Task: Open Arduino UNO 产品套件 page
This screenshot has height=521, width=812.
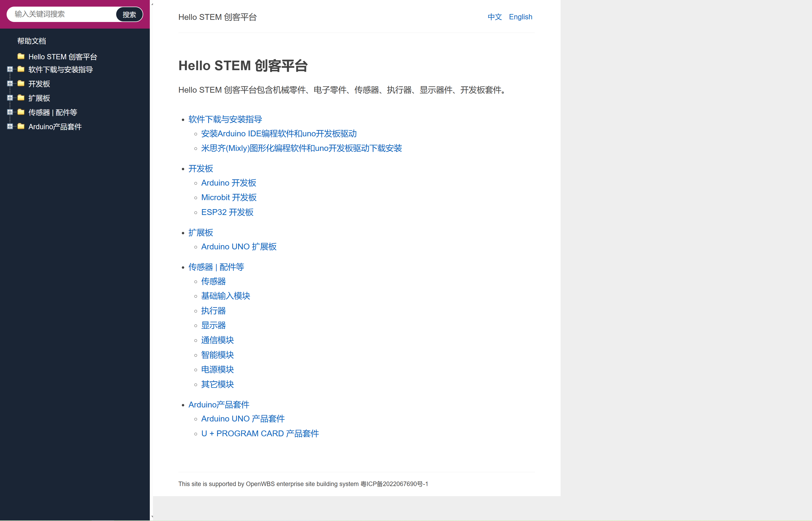Action: click(242, 419)
